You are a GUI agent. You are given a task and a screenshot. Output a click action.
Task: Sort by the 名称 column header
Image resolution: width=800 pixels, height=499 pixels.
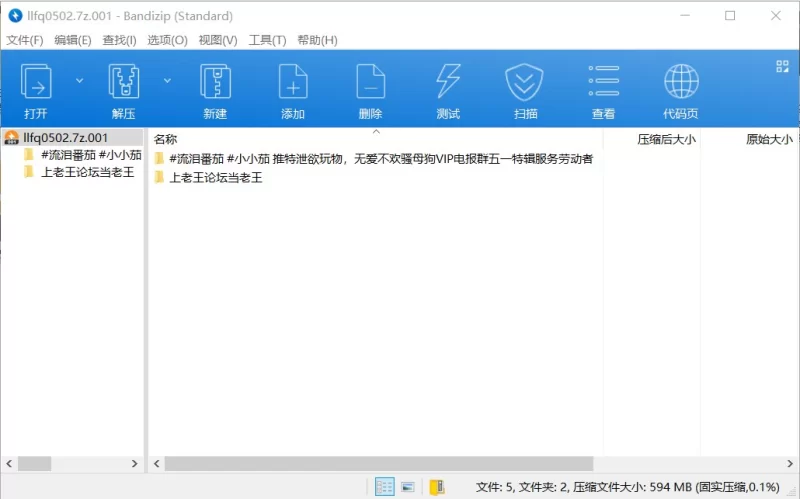[165, 139]
